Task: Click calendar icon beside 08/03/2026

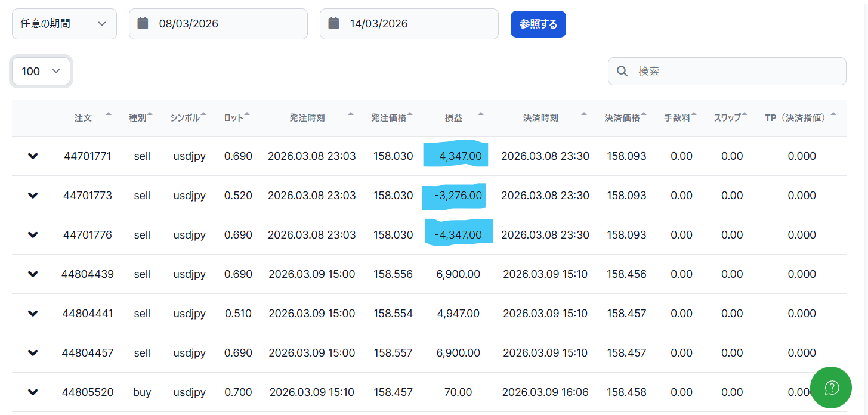Action: [x=143, y=23]
